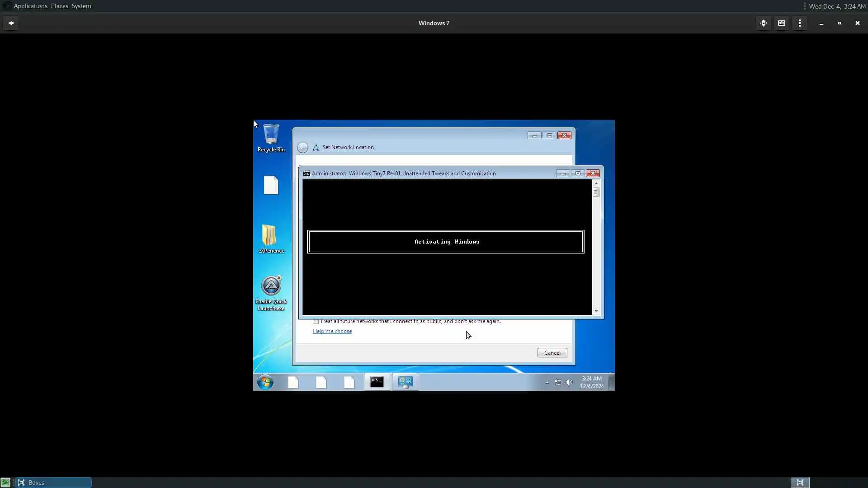
Task: Open the Boxes keyboard shortcuts icon
Action: tap(782, 23)
